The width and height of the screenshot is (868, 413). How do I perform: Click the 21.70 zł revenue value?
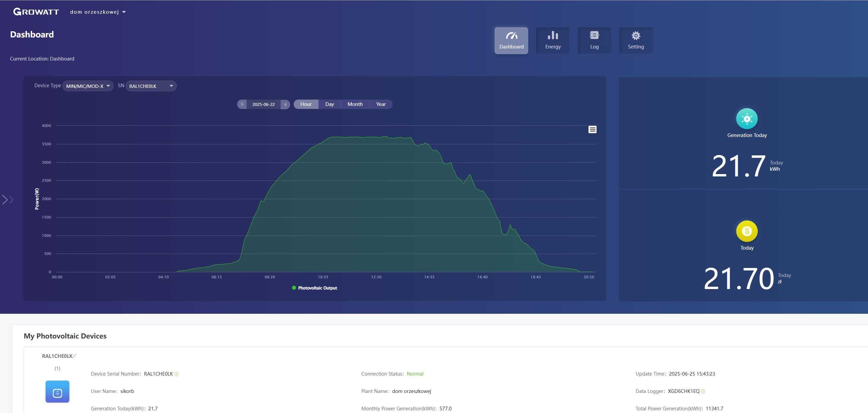pyautogui.click(x=739, y=279)
